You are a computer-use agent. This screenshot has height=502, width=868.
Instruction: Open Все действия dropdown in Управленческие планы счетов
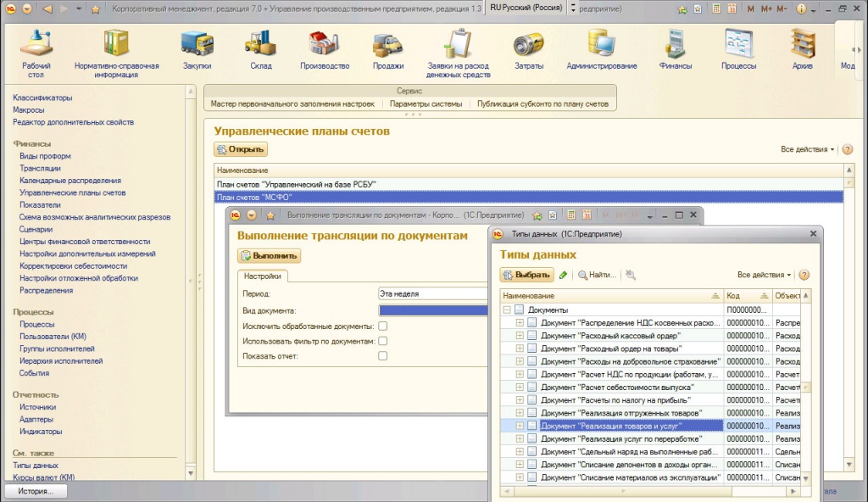[x=807, y=149]
